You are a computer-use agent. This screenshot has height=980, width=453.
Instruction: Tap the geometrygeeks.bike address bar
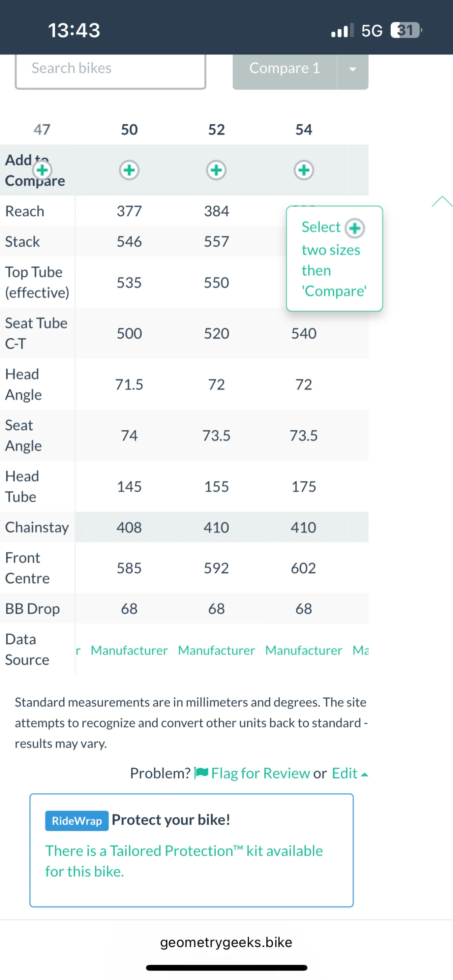(x=226, y=942)
